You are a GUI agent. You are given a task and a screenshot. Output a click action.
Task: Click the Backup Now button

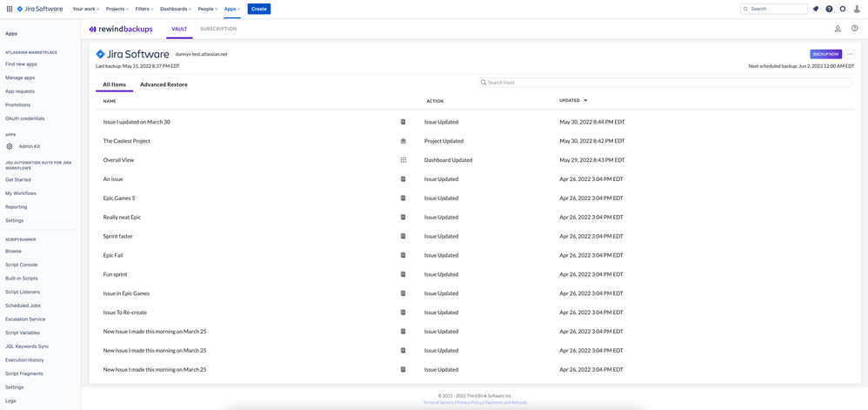coord(826,54)
